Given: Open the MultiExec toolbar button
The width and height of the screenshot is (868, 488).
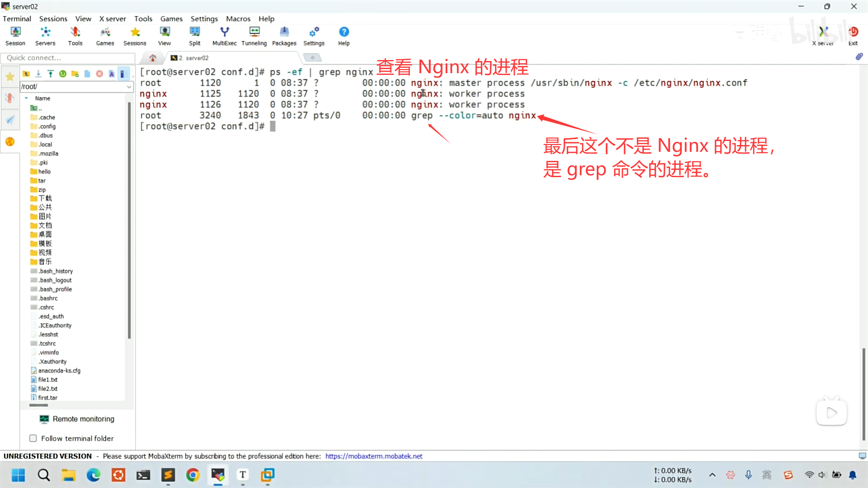Looking at the screenshot, I should coord(224,36).
